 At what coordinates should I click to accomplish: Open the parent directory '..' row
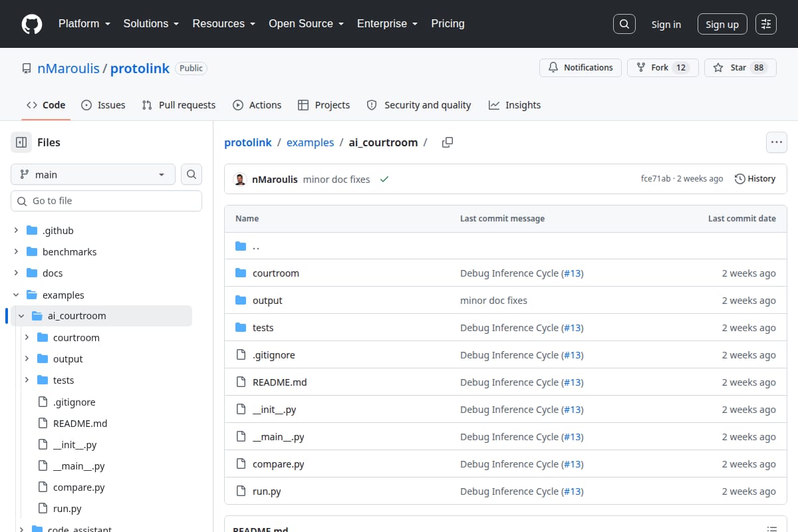[x=505, y=246]
